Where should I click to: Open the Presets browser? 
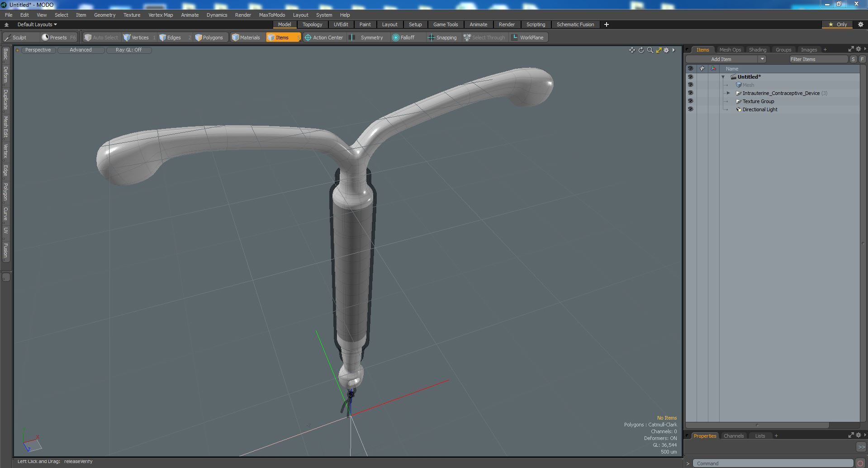pos(59,38)
